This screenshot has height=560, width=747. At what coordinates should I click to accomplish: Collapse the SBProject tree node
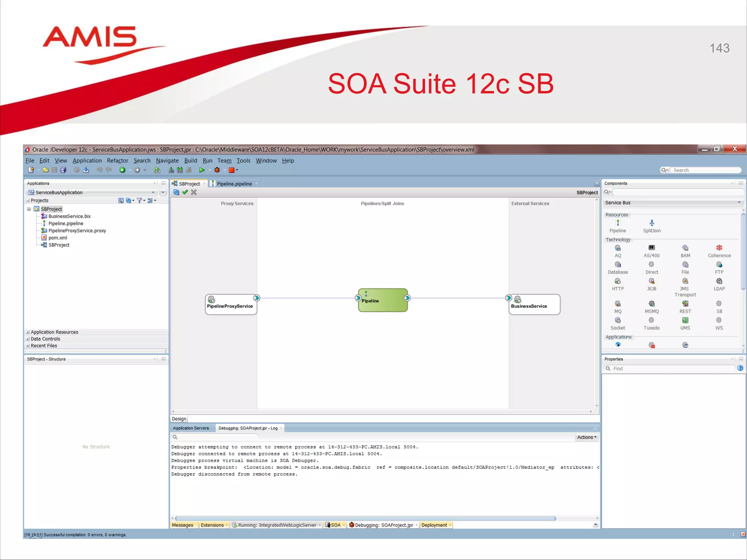pos(29,209)
